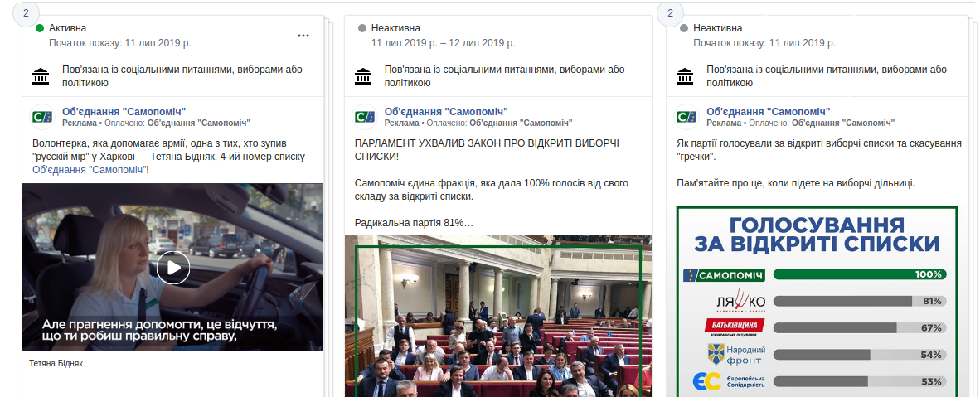Open the Голосування за відкриті списки infographic

coord(817,302)
